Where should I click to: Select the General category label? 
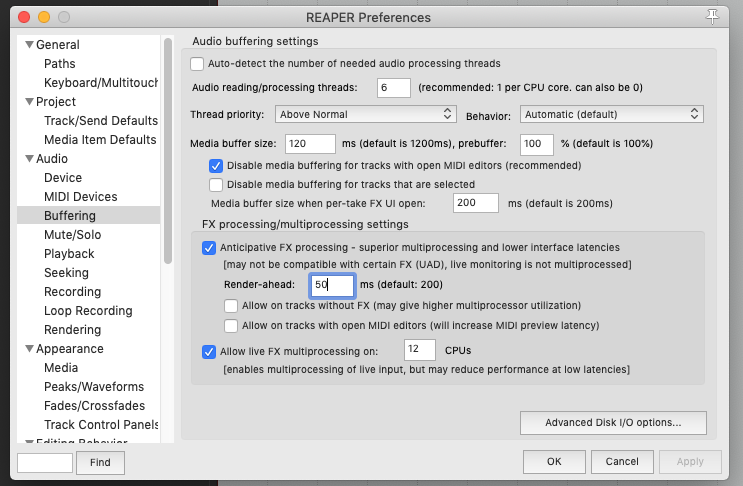pyautogui.click(x=58, y=45)
